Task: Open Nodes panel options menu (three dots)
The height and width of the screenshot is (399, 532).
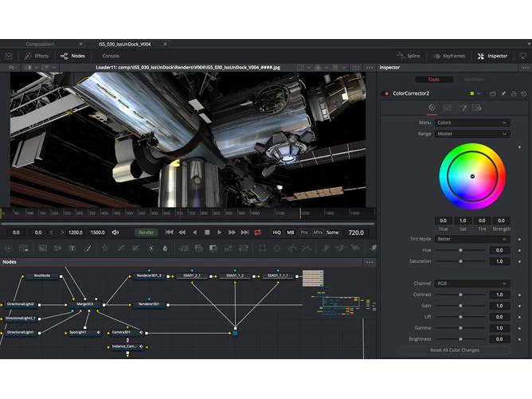Action: tap(370, 262)
